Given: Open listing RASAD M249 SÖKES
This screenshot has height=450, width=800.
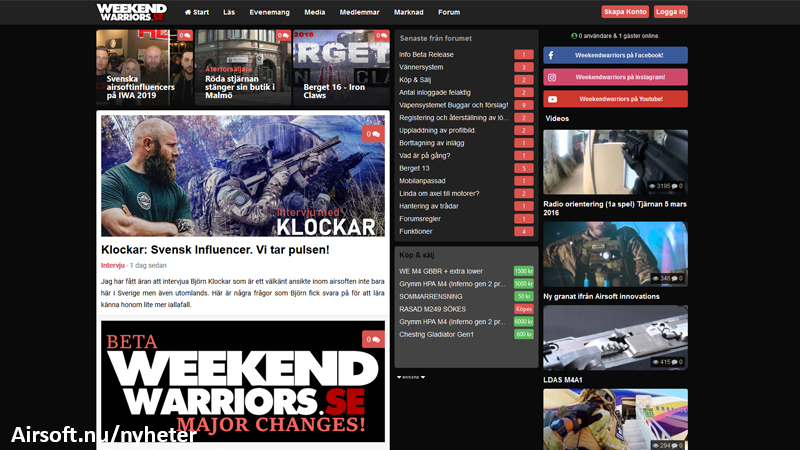Looking at the screenshot, I should 432,309.
